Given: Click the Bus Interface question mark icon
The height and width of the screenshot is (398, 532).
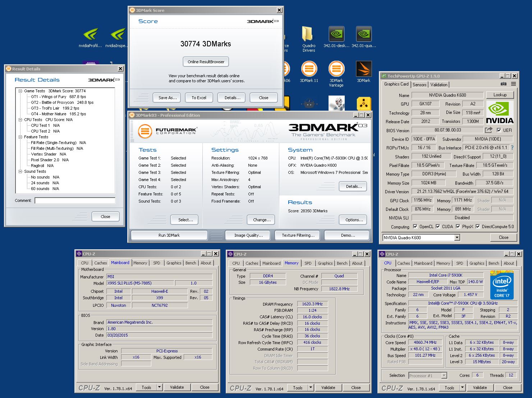Looking at the screenshot, I should (512, 147).
